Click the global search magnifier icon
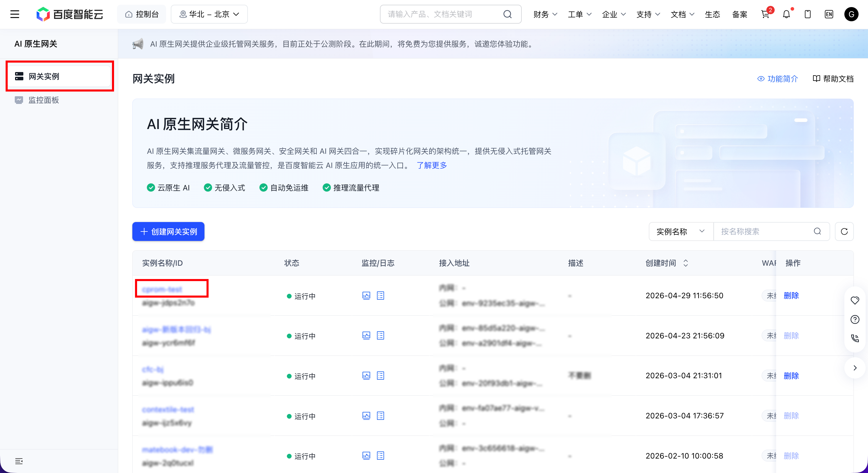868x473 pixels. 508,14
